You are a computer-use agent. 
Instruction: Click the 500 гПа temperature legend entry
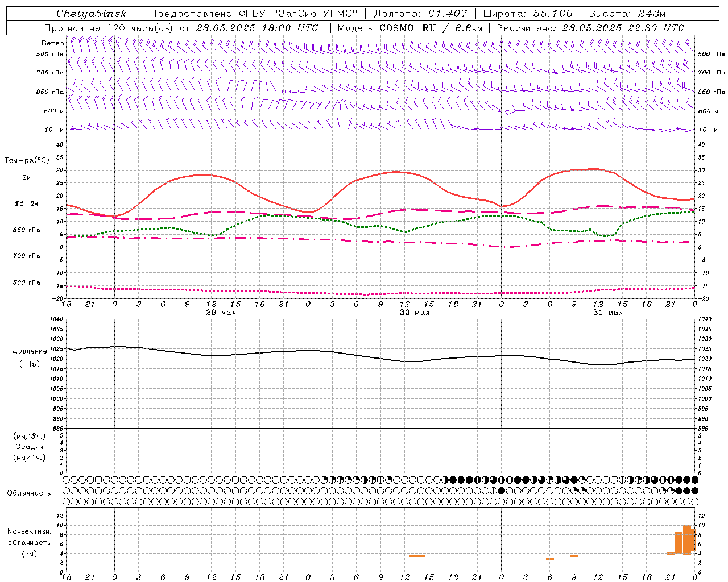click(x=26, y=282)
